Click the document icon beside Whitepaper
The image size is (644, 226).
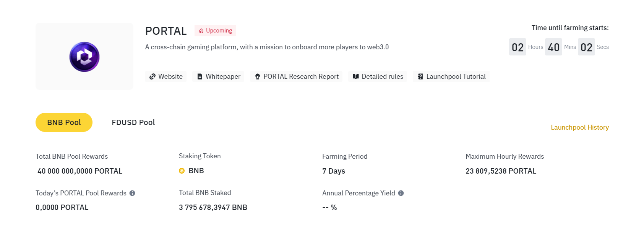(x=200, y=76)
